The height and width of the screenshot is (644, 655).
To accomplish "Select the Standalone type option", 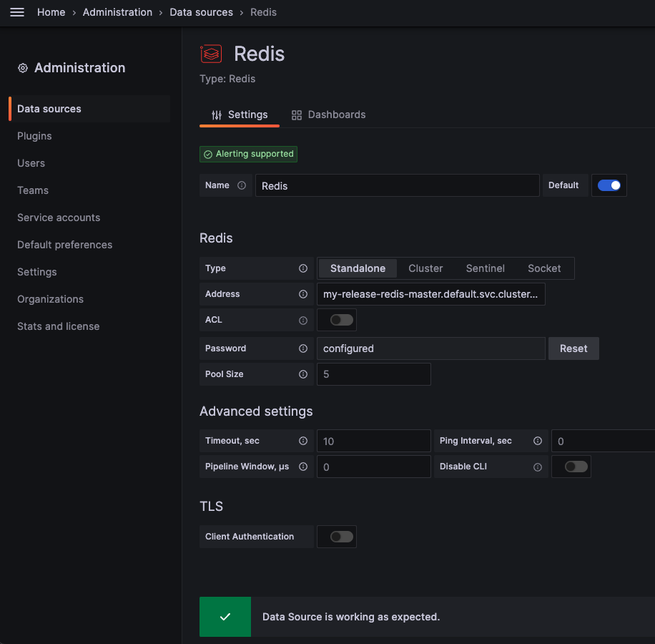I will pos(358,268).
